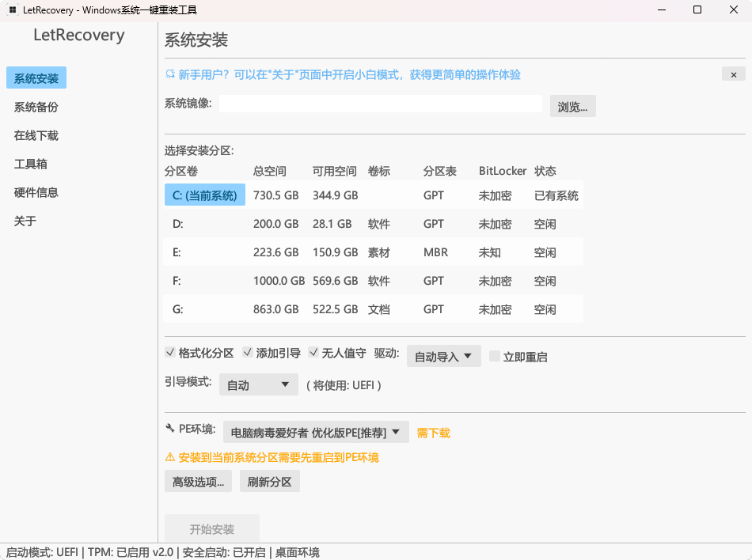This screenshot has width=752, height=560.
Task: Click the refresh icon in the tip banner
Action: coord(169,74)
